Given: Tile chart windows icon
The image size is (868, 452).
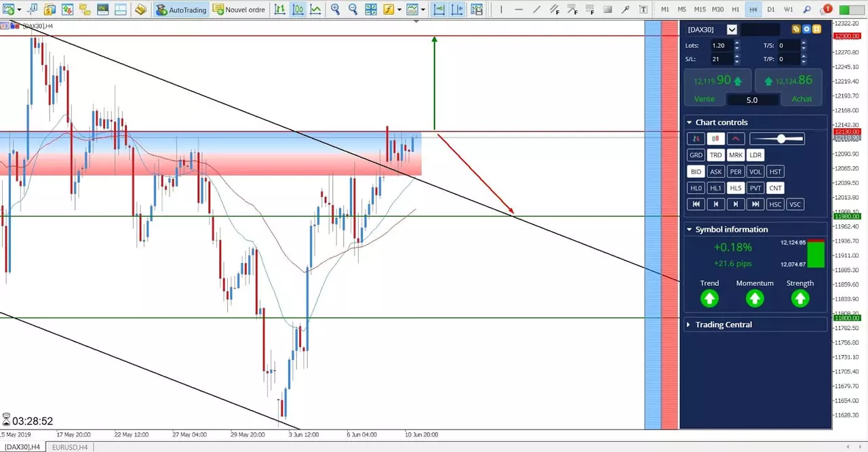Looking at the screenshot, I should [371, 9].
